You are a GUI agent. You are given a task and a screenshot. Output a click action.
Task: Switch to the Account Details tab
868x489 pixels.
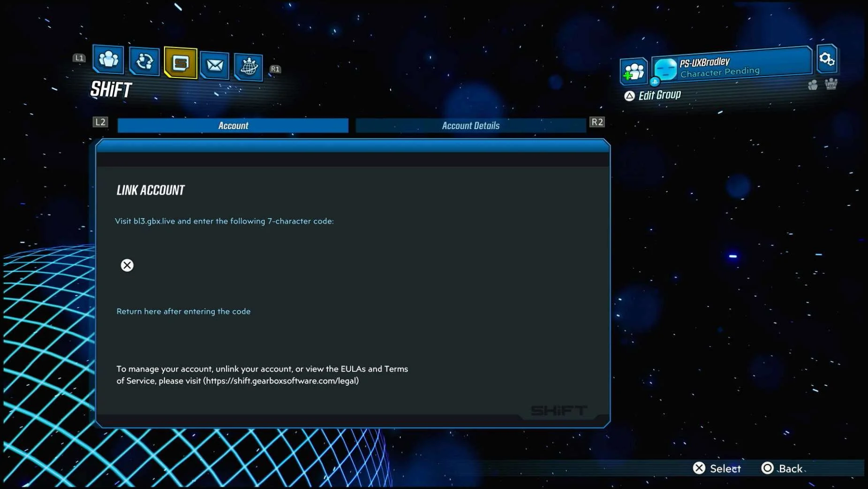pos(471,125)
